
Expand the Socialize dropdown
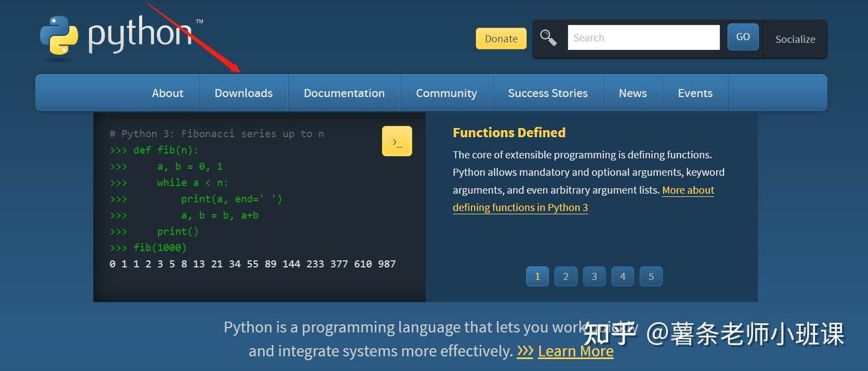(794, 39)
